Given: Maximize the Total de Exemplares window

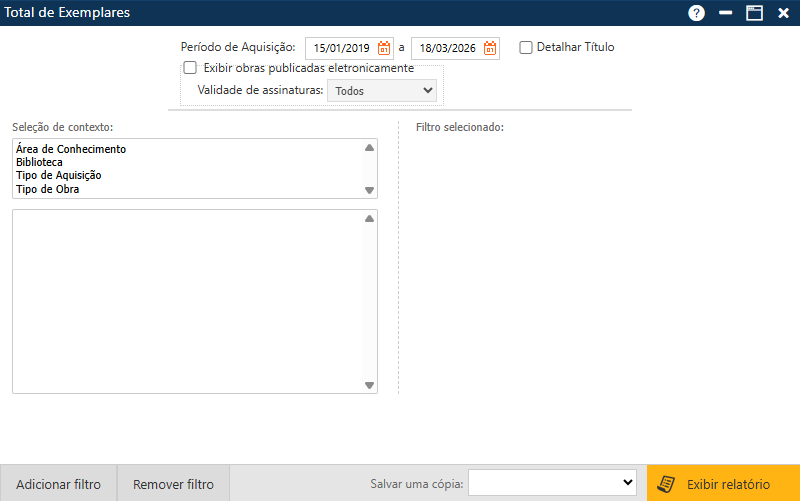Looking at the screenshot, I should tap(754, 13).
